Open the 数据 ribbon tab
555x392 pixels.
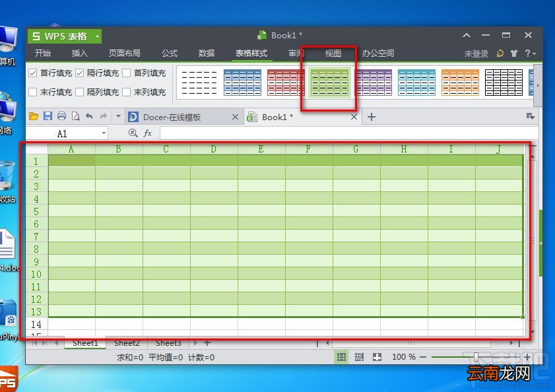(x=207, y=53)
